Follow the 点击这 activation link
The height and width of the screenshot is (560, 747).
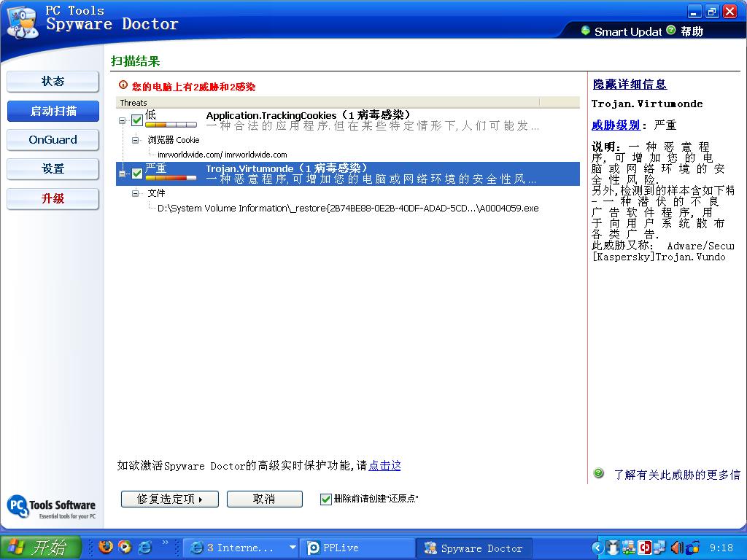384,466
